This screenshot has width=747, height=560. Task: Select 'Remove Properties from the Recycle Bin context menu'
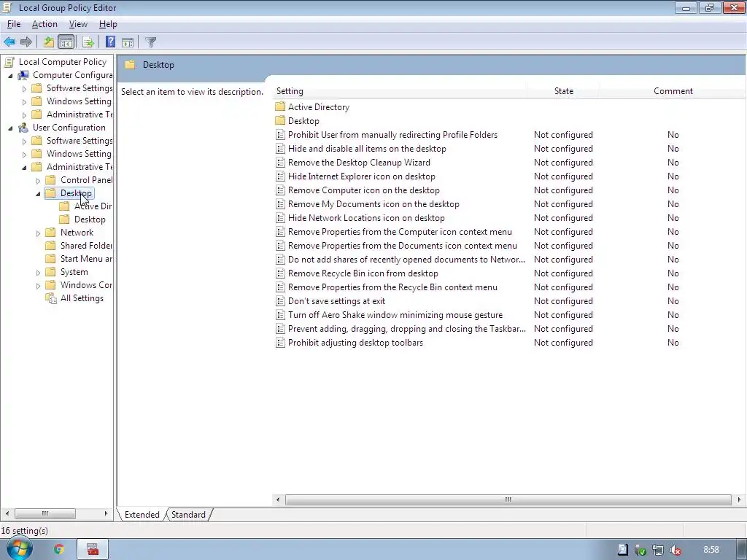(392, 287)
